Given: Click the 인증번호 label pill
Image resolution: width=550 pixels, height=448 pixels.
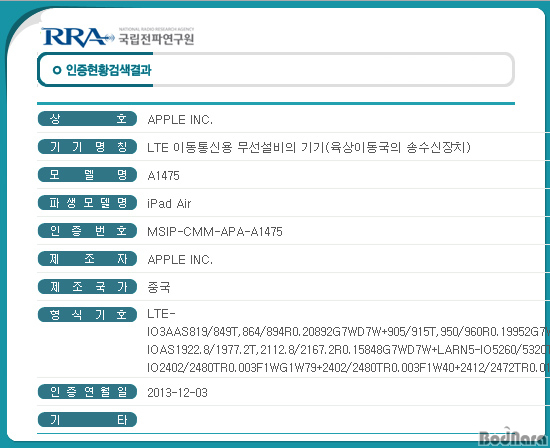Looking at the screenshot, I should pyautogui.click(x=87, y=231).
